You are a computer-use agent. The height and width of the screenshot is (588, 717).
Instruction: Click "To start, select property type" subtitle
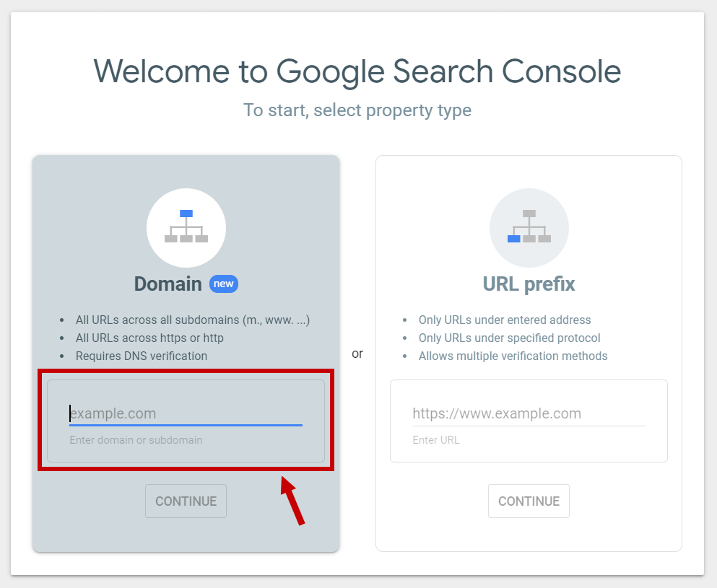point(357,110)
